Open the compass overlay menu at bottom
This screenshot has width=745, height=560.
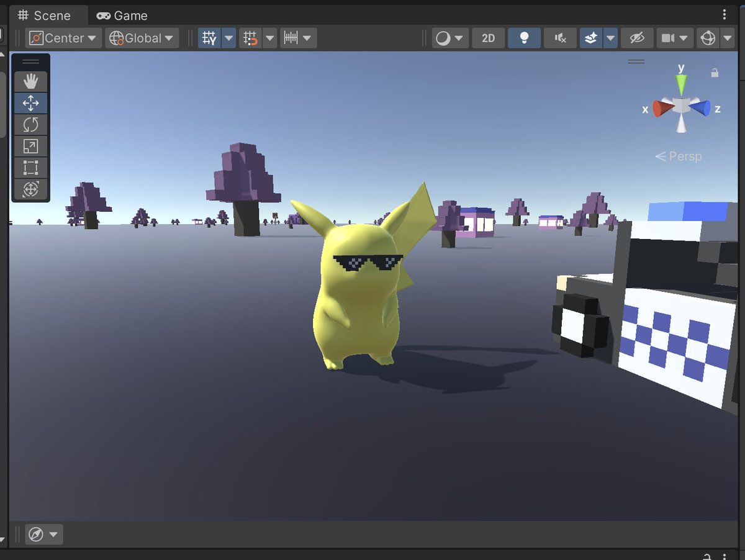click(44, 534)
